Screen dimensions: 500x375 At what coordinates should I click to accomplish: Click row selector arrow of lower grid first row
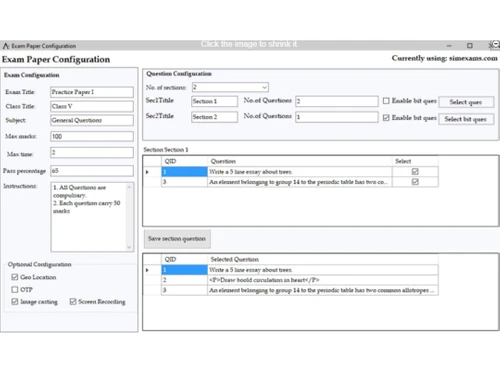click(x=147, y=270)
